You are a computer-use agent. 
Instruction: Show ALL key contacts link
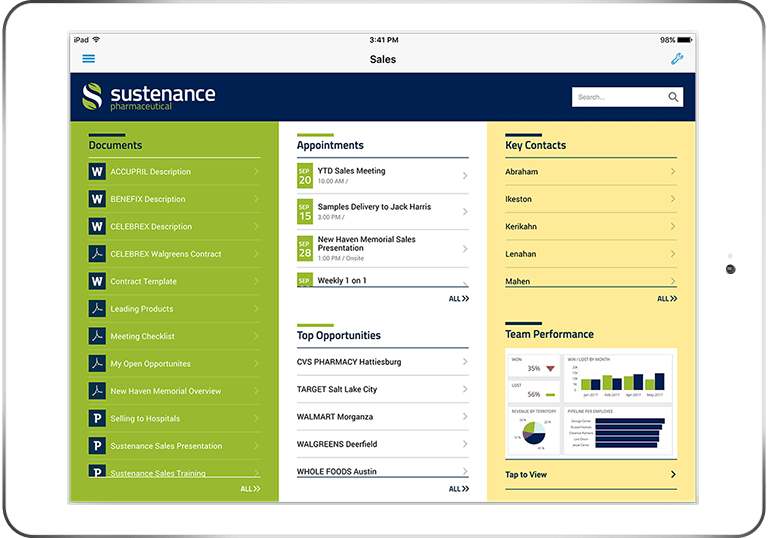click(667, 299)
